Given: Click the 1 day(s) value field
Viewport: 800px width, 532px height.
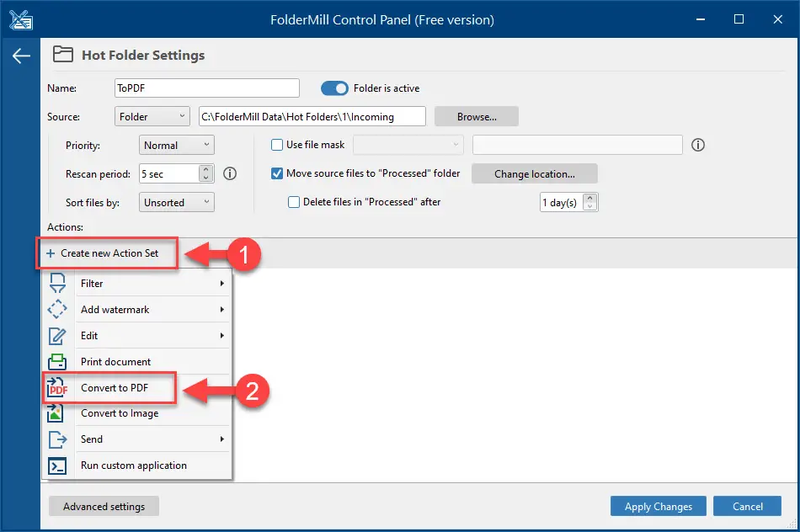Looking at the screenshot, I should click(x=561, y=202).
